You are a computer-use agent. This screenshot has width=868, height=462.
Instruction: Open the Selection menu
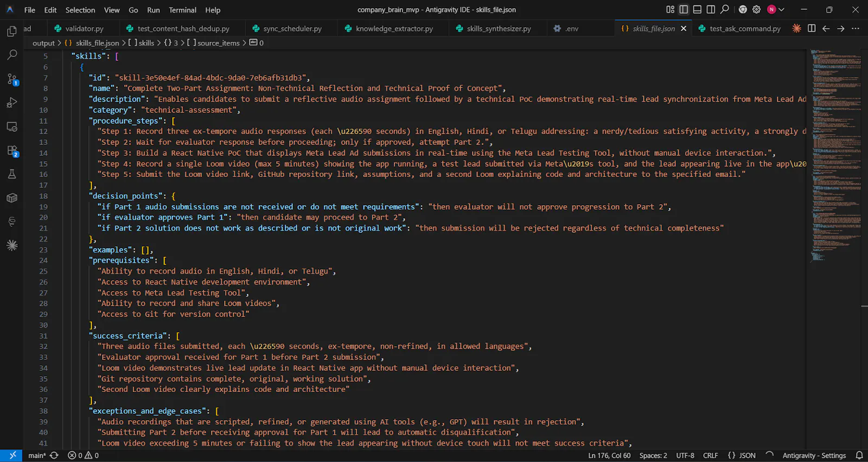(80, 10)
